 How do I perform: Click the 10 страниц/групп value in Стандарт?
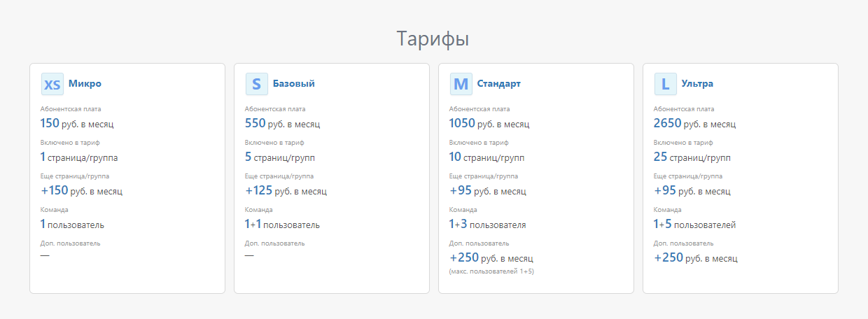point(486,157)
